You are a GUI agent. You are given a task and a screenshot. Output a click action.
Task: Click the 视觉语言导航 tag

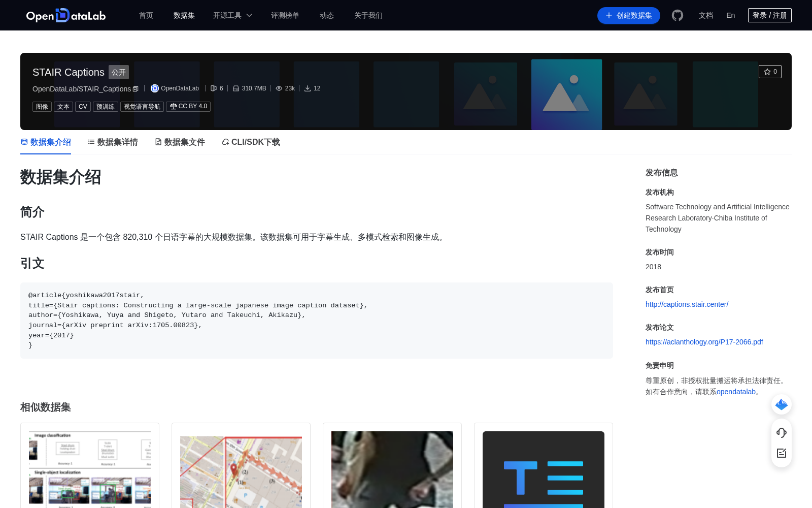142,107
